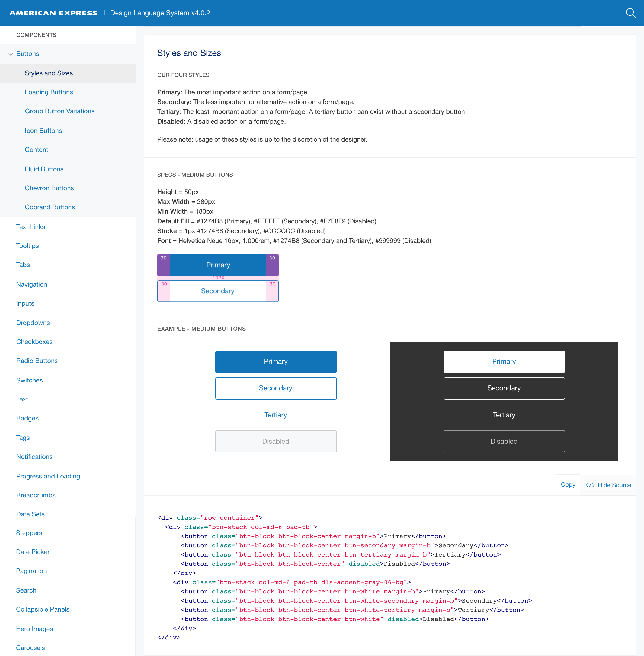Select Icon Buttons in sidebar

pyautogui.click(x=43, y=131)
